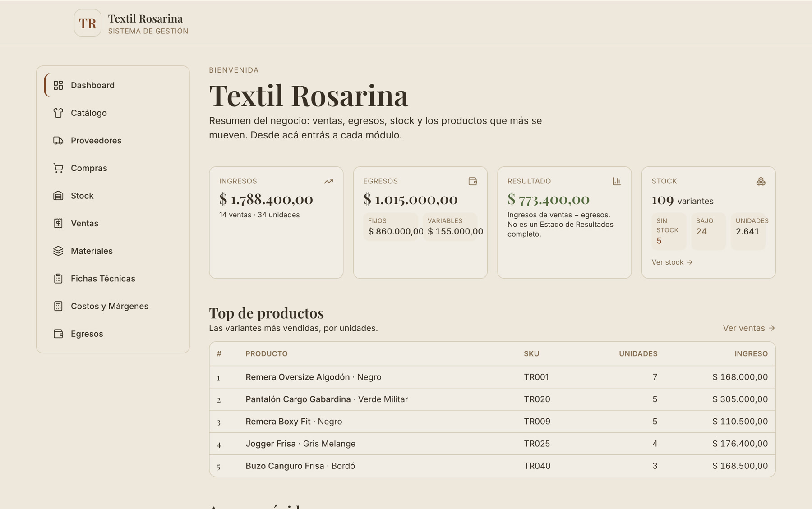Viewport: 812px width, 509px height.
Task: Click the Resultado value $ 773.400,00
Action: 549,199
